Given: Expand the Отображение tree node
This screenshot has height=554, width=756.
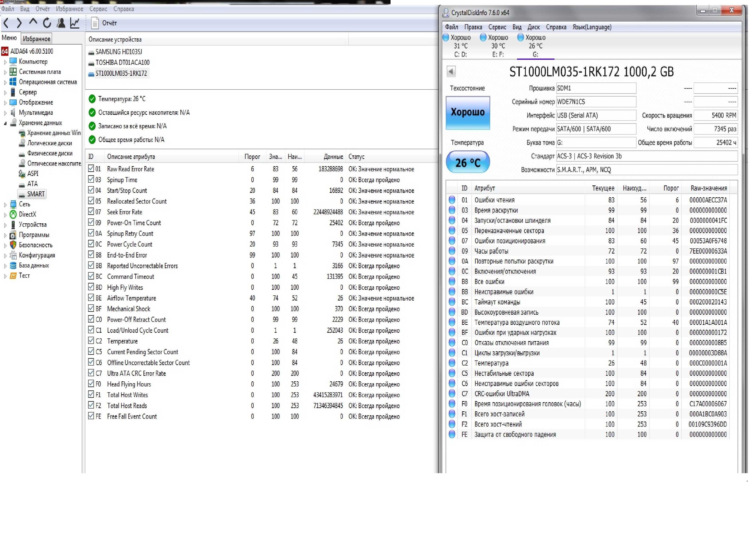Looking at the screenshot, I should [x=5, y=103].
